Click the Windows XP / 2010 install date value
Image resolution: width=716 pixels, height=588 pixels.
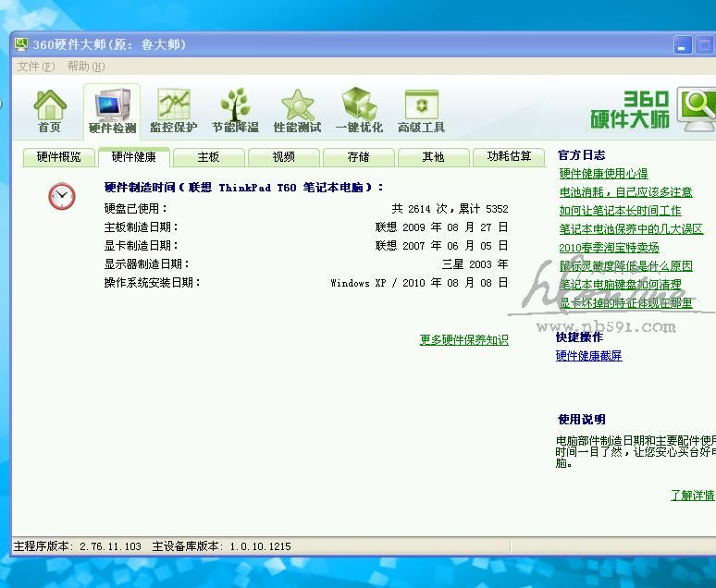pyautogui.click(x=419, y=283)
